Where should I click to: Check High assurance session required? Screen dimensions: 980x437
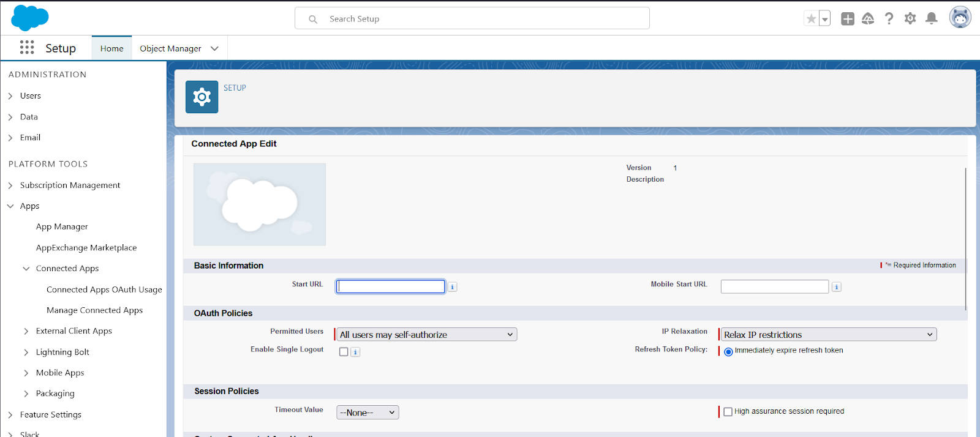coord(728,412)
